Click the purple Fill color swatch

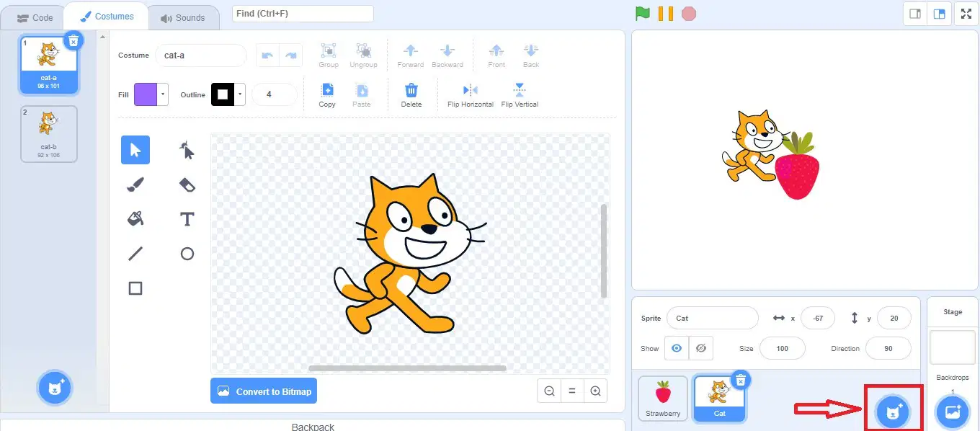coord(146,94)
